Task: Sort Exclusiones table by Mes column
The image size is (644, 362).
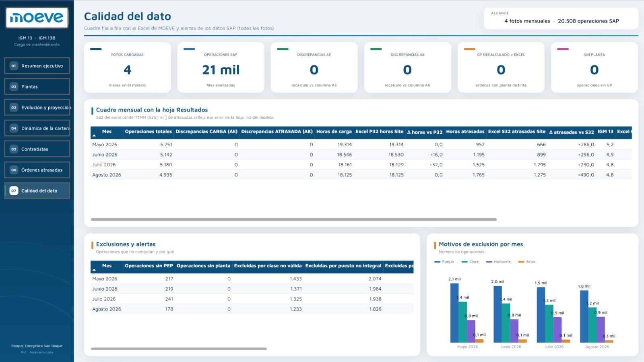Action: coord(107,266)
